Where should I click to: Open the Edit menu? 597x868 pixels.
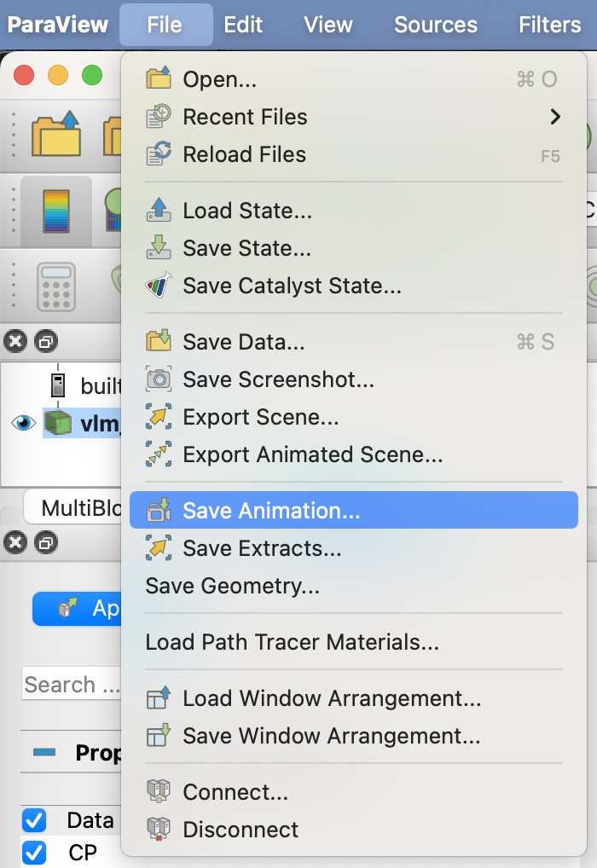point(242,25)
